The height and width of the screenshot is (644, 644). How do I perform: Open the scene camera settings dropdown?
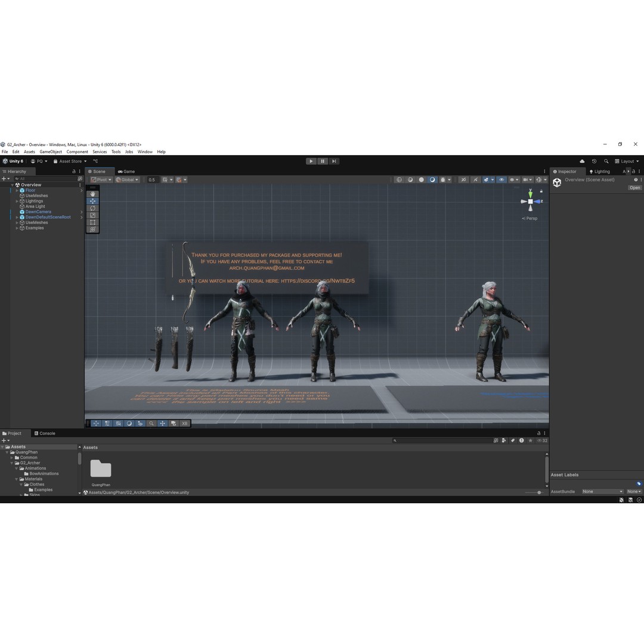(x=527, y=180)
